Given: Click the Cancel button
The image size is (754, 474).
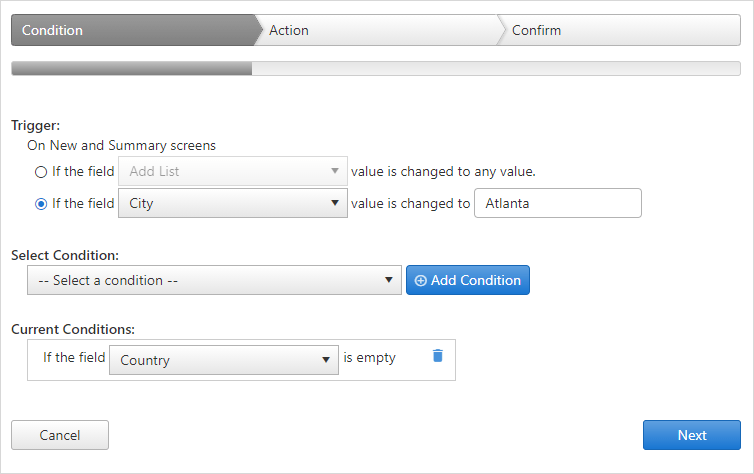Looking at the screenshot, I should pos(60,435).
